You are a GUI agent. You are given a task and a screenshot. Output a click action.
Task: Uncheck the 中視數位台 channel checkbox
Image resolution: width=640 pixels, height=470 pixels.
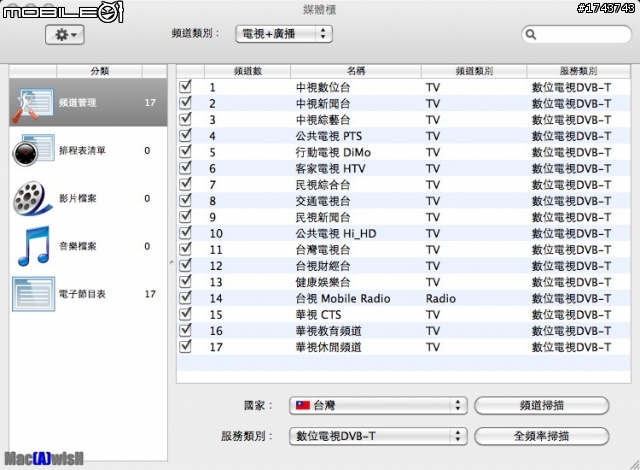(185, 86)
